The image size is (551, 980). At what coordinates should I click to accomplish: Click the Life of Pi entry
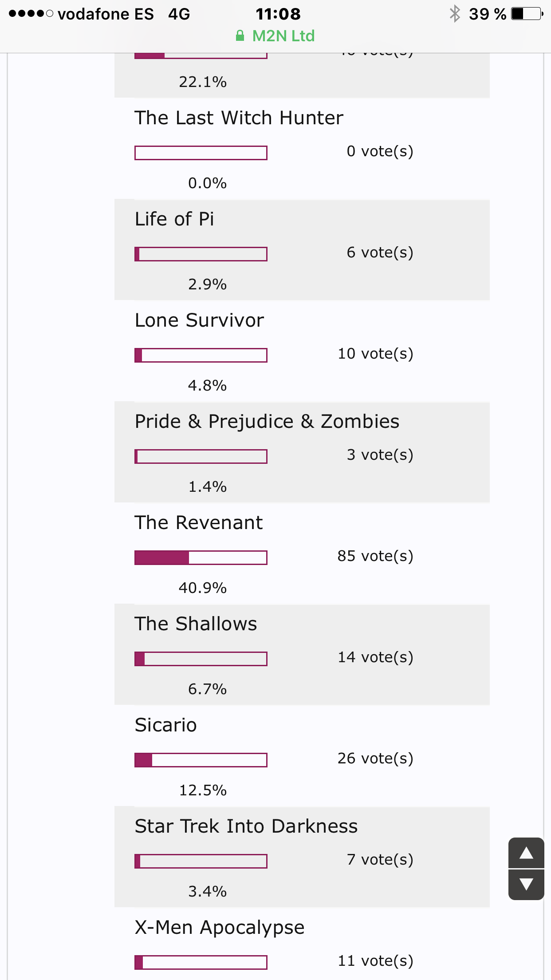302,250
